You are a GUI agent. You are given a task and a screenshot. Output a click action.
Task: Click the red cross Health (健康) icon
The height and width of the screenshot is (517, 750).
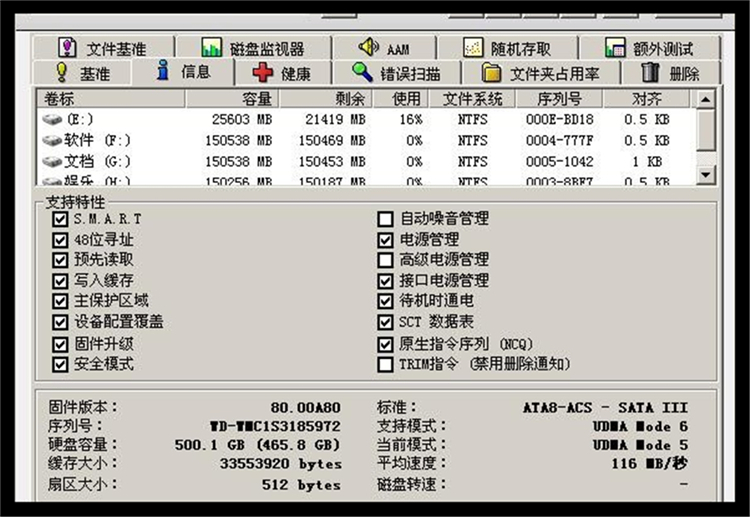pyautogui.click(x=263, y=73)
